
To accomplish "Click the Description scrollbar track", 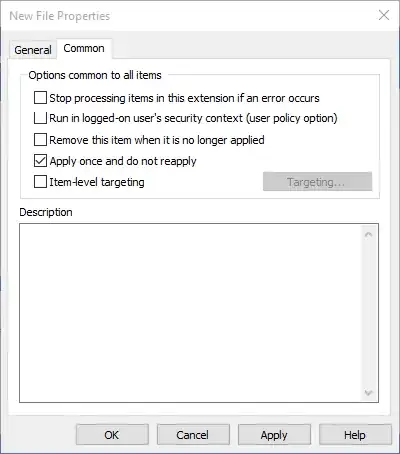I will click(x=368, y=313).
